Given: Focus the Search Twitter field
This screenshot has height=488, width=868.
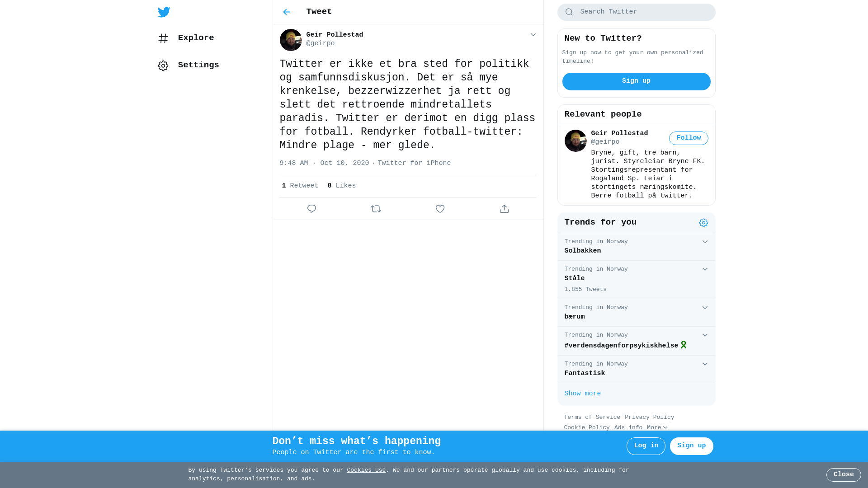Looking at the screenshot, I should coord(636,12).
